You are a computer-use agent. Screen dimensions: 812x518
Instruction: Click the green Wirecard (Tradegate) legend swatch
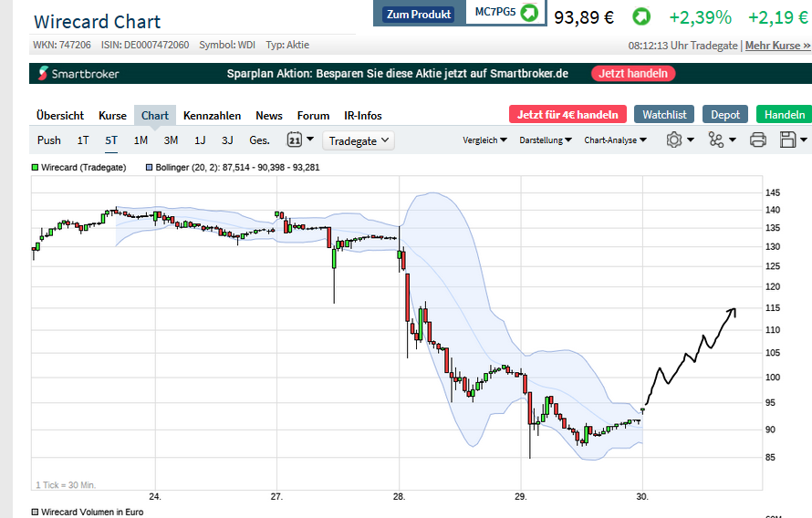[x=36, y=168]
